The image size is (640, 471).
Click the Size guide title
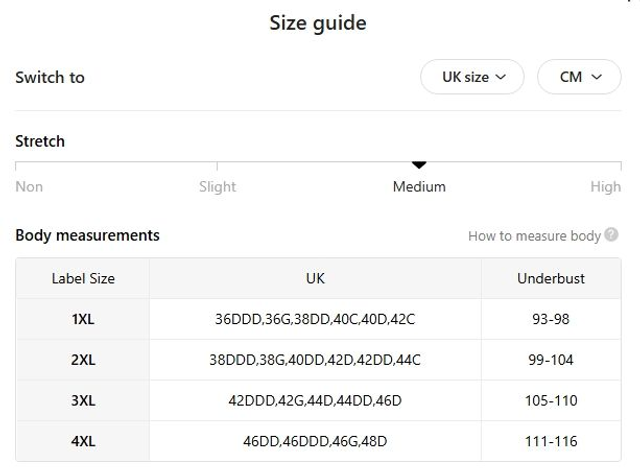coord(318,23)
